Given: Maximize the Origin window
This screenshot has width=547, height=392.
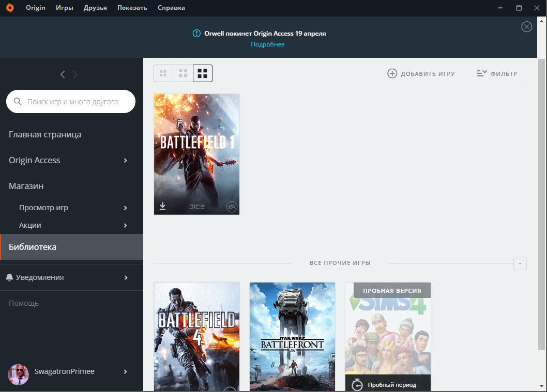Looking at the screenshot, I should [519, 8].
